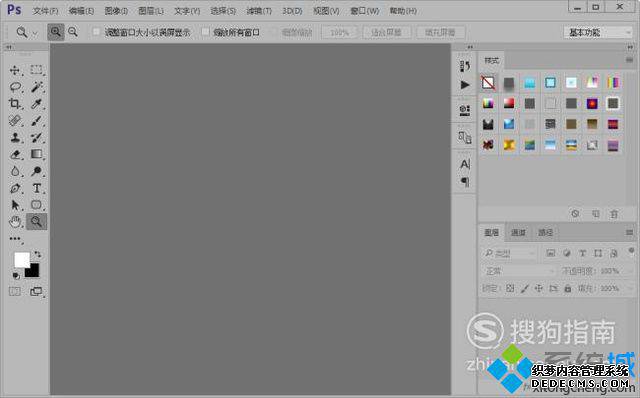Click the 填充屏幕 button
This screenshot has height=398, width=640.
(x=440, y=32)
